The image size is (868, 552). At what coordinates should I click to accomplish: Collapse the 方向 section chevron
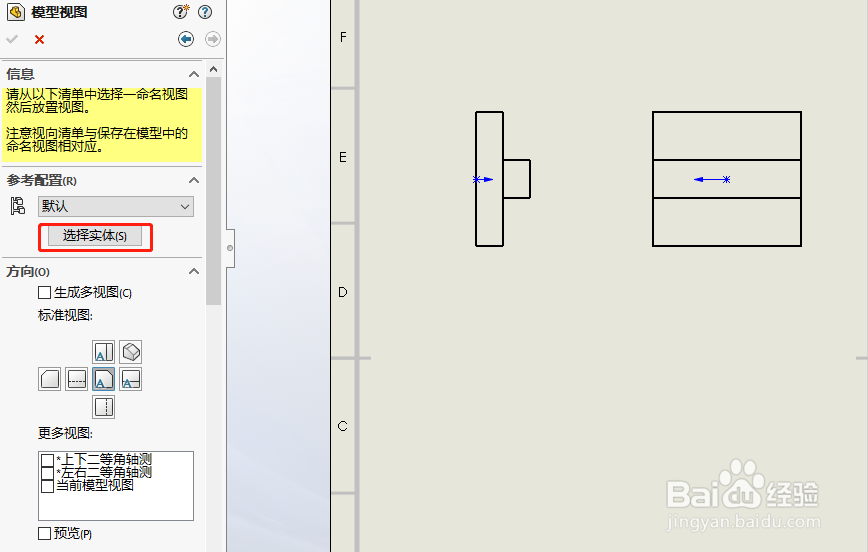coord(194,271)
